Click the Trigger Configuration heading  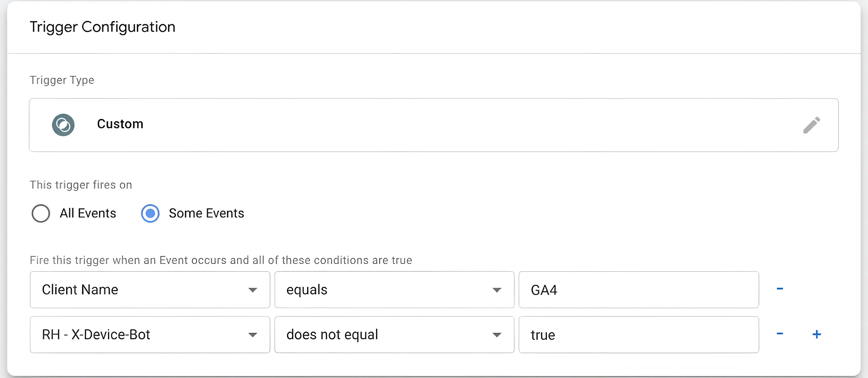pyautogui.click(x=102, y=27)
